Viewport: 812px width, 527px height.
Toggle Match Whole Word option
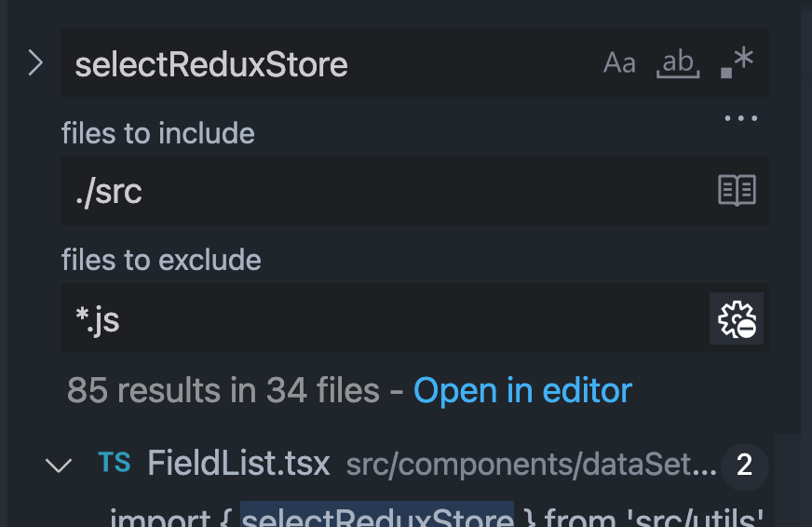(678, 63)
